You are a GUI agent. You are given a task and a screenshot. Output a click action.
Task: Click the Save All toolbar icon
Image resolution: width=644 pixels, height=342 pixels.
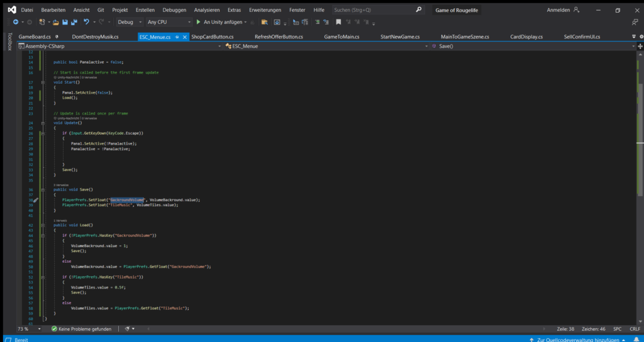point(74,22)
